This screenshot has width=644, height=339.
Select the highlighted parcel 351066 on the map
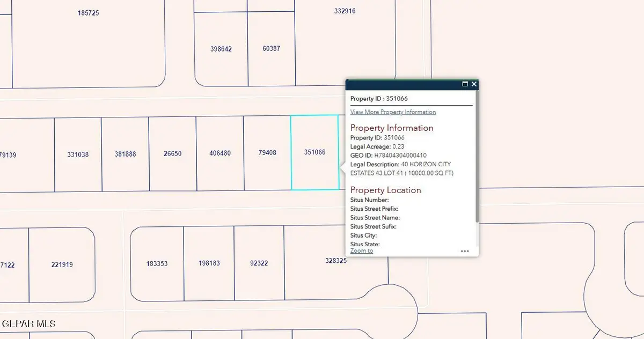coord(314,152)
